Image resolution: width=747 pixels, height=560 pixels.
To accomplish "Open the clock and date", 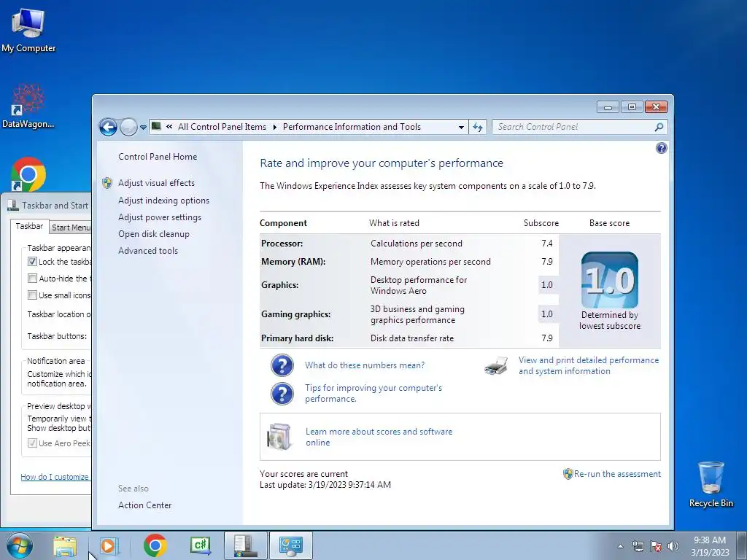I will tap(710, 546).
